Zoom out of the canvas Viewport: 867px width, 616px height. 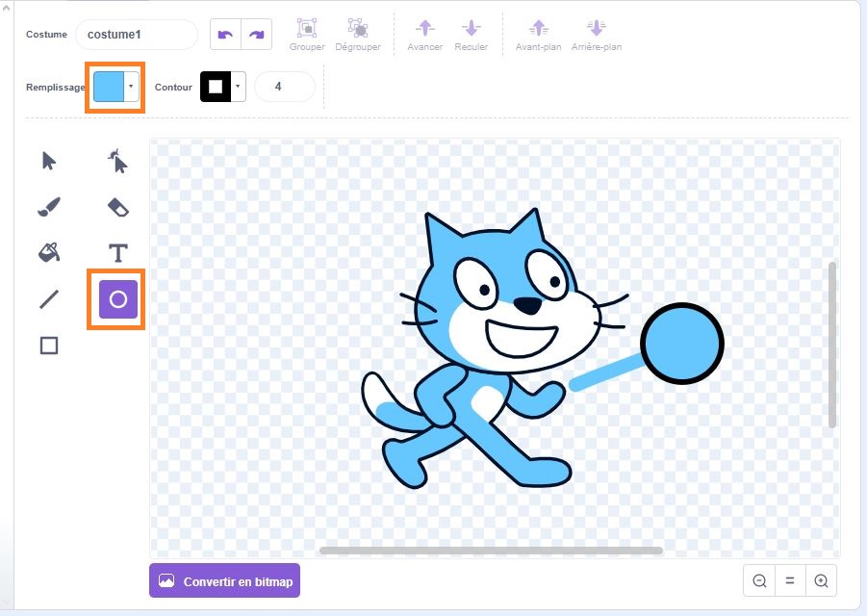[x=760, y=580]
